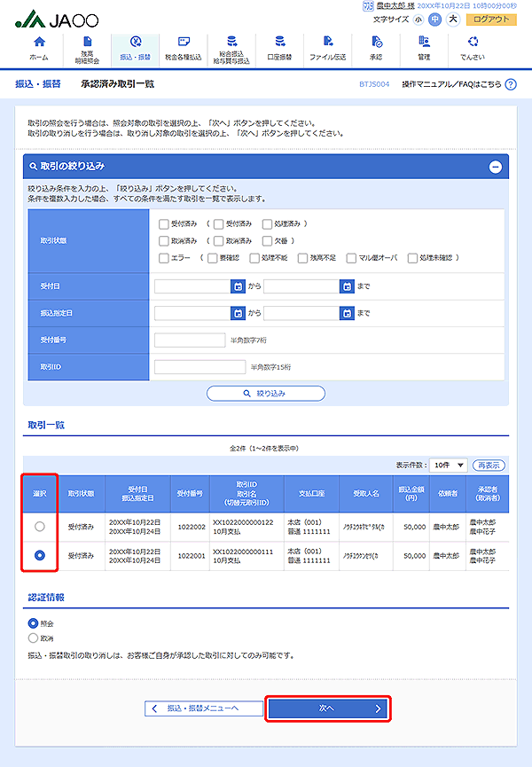The height and width of the screenshot is (767, 532).
Task: Check the 処理済み checkbox
Action: 267,224
